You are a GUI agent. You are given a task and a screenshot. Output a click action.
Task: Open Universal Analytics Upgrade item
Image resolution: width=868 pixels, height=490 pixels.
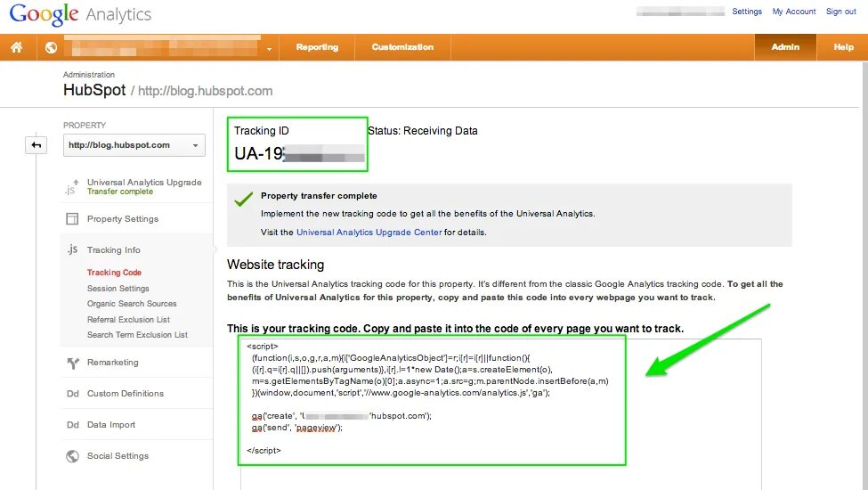coord(144,182)
